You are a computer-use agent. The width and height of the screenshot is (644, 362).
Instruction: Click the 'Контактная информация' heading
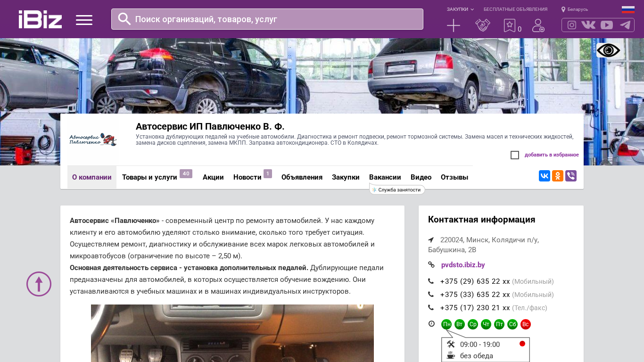click(x=482, y=220)
